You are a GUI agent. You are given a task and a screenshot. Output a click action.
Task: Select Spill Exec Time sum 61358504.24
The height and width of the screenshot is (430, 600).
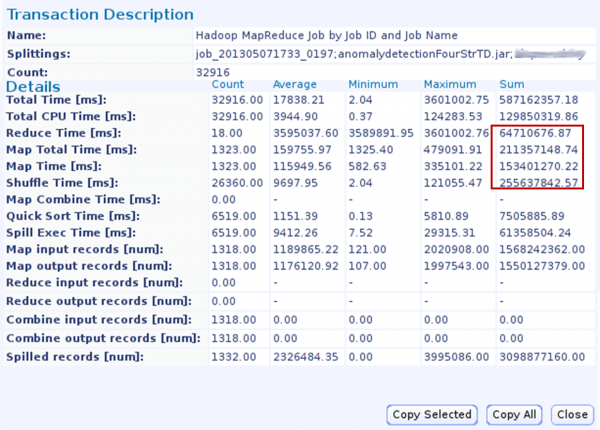pyautogui.click(x=535, y=233)
